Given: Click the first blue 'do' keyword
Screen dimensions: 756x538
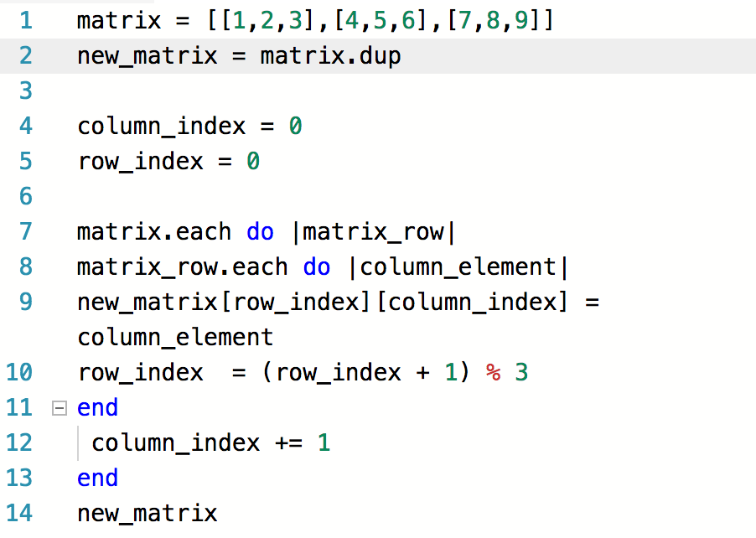Looking at the screenshot, I should coord(261,232).
